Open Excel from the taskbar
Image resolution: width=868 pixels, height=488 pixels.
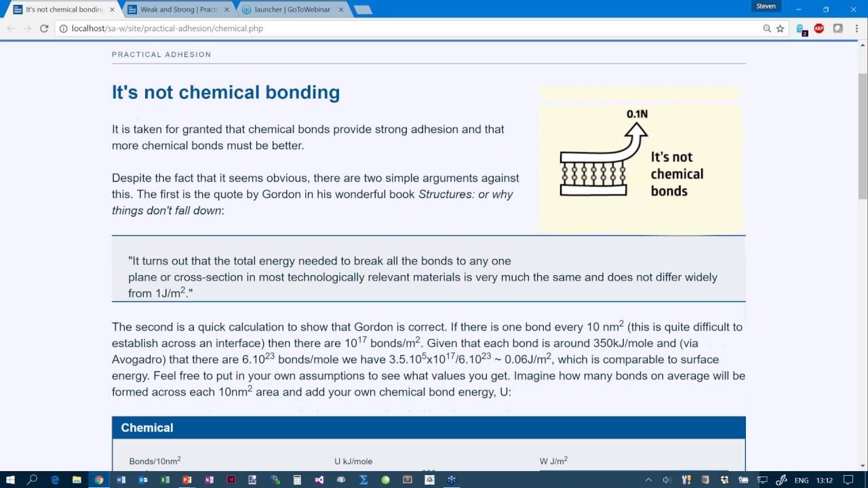tap(165, 480)
